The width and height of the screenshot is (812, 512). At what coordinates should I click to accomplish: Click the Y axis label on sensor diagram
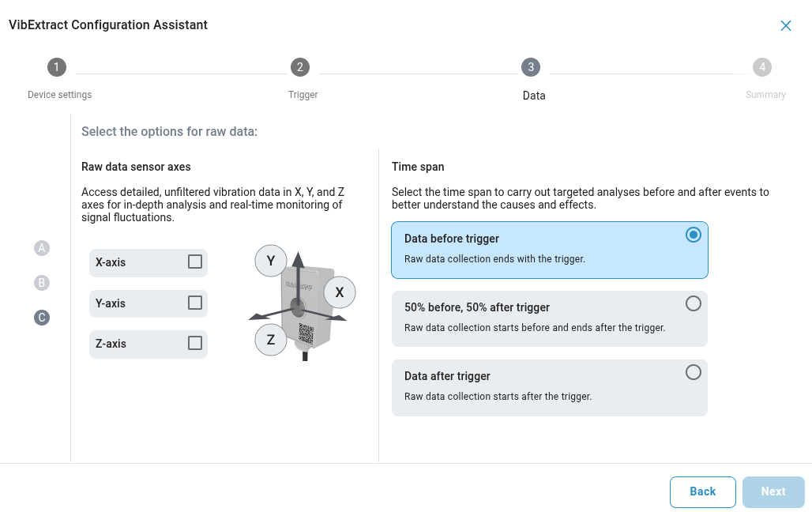click(x=271, y=261)
